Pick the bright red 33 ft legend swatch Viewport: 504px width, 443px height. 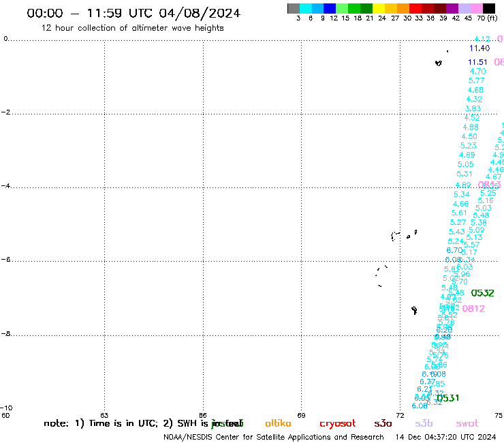point(415,8)
